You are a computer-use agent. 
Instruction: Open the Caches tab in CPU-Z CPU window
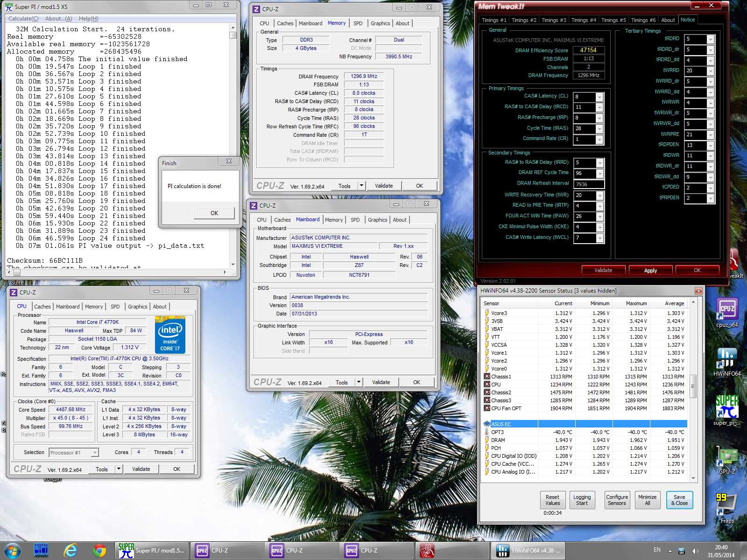[x=42, y=307]
